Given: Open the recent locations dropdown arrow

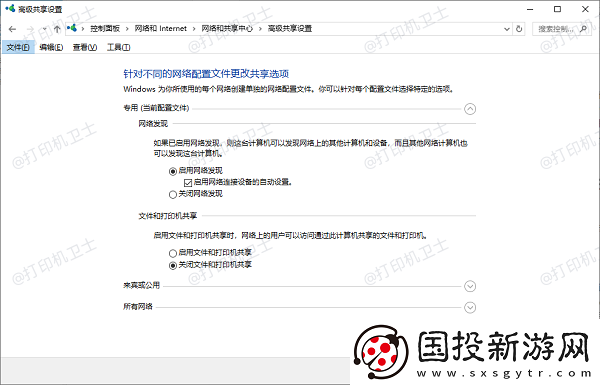Looking at the screenshot, I should pos(45,29).
